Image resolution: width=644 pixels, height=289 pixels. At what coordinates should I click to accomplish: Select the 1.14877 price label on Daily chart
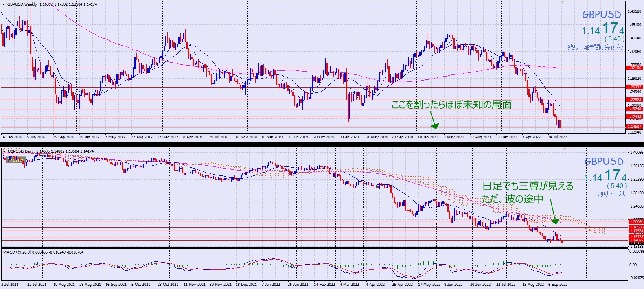pyautogui.click(x=636, y=240)
